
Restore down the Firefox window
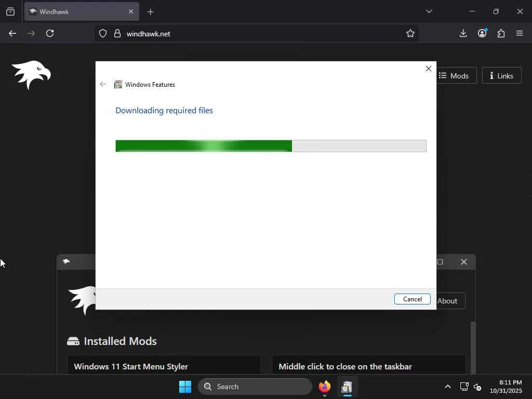[x=496, y=11]
